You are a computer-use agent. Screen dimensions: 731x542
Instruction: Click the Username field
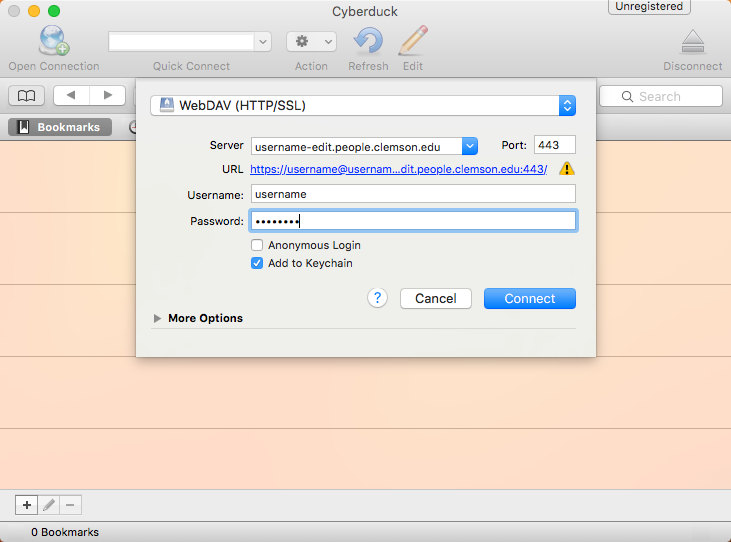tap(413, 194)
